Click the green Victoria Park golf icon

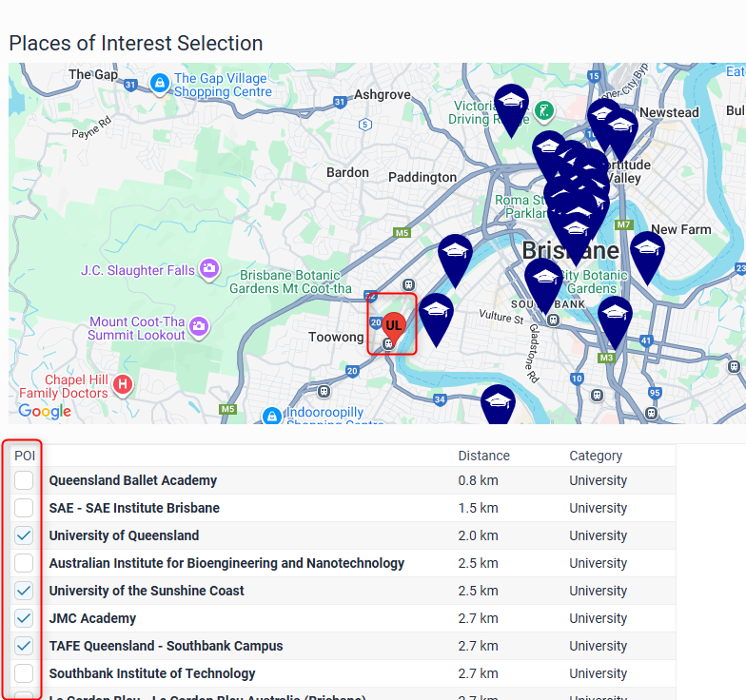(544, 110)
